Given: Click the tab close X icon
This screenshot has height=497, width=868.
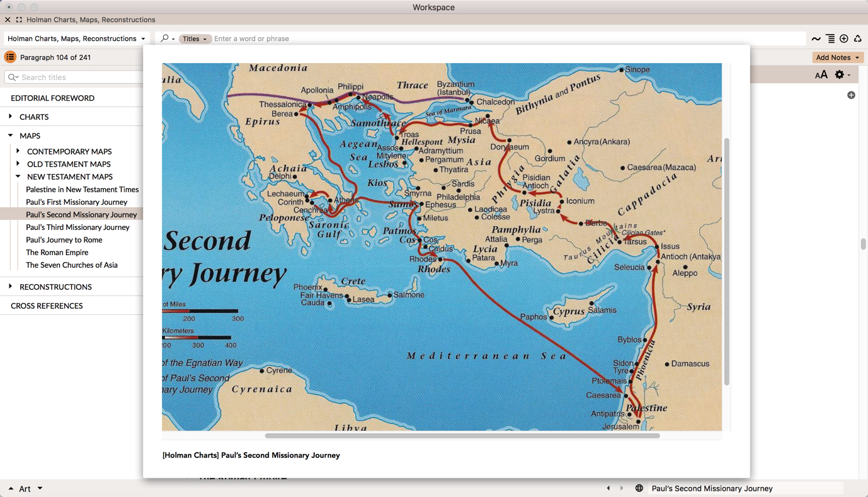Looking at the screenshot, I should pyautogui.click(x=8, y=20).
